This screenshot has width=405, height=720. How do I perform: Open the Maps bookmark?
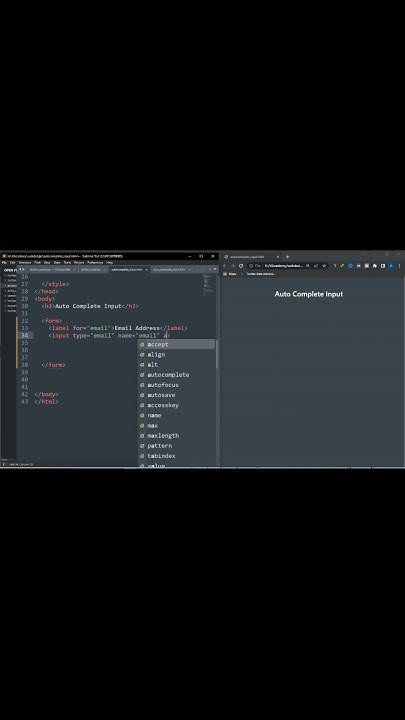coord(230,274)
